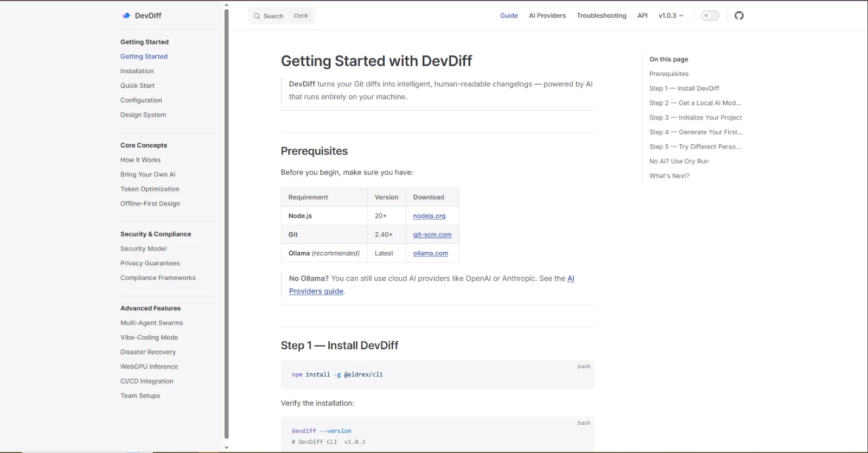Click the Getting Started with DevDiff heading
Viewport: 868px width, 453px height.
(376, 61)
